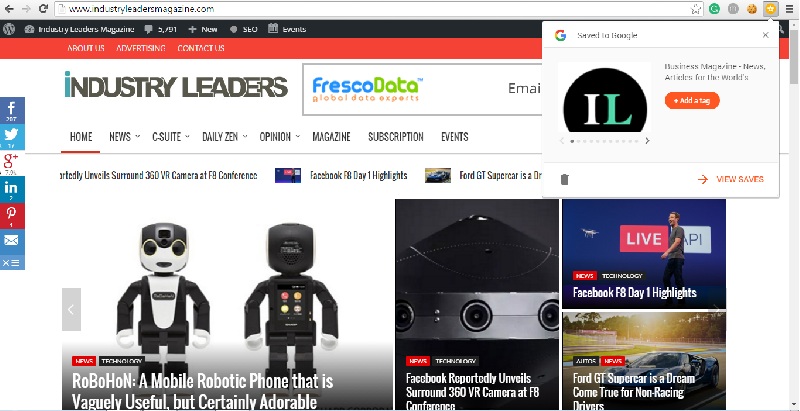Expand the DAILY ZEN dropdown menu
800x411 pixels.
(x=224, y=137)
